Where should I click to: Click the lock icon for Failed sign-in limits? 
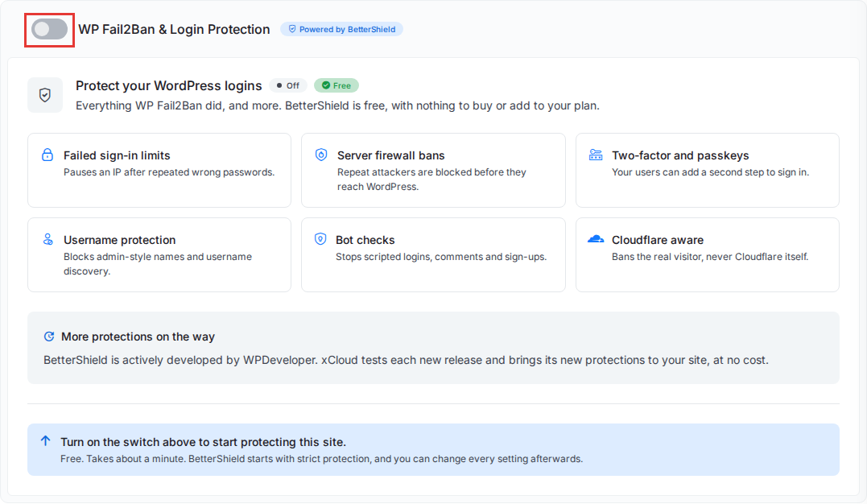47,155
